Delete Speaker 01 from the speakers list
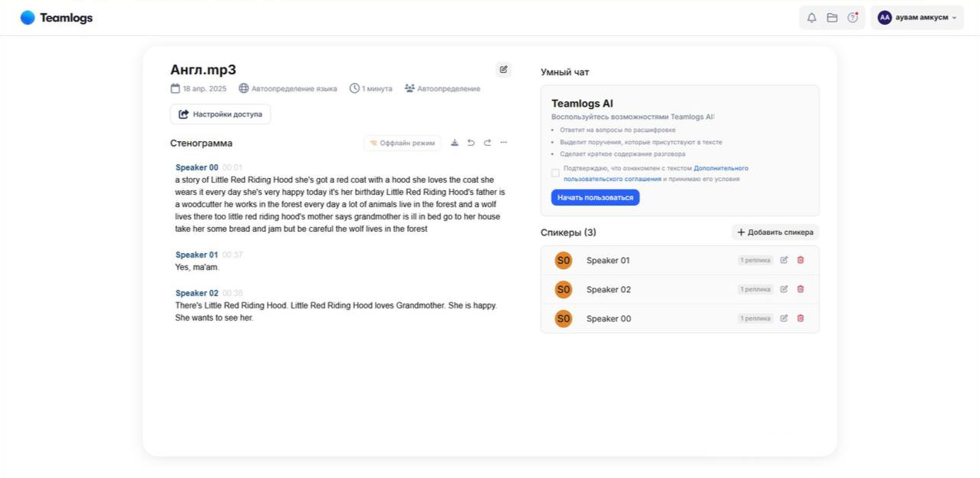The width and height of the screenshot is (980, 478). tap(801, 260)
